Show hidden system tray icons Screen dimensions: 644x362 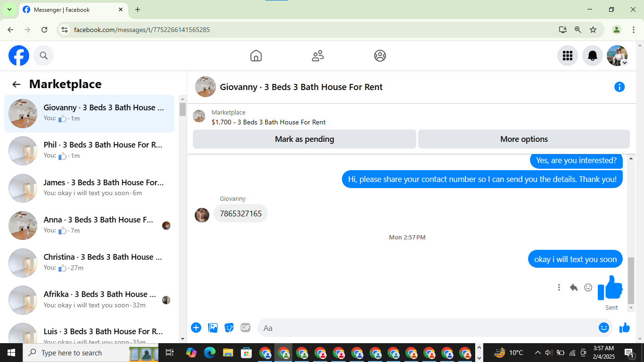click(x=537, y=353)
